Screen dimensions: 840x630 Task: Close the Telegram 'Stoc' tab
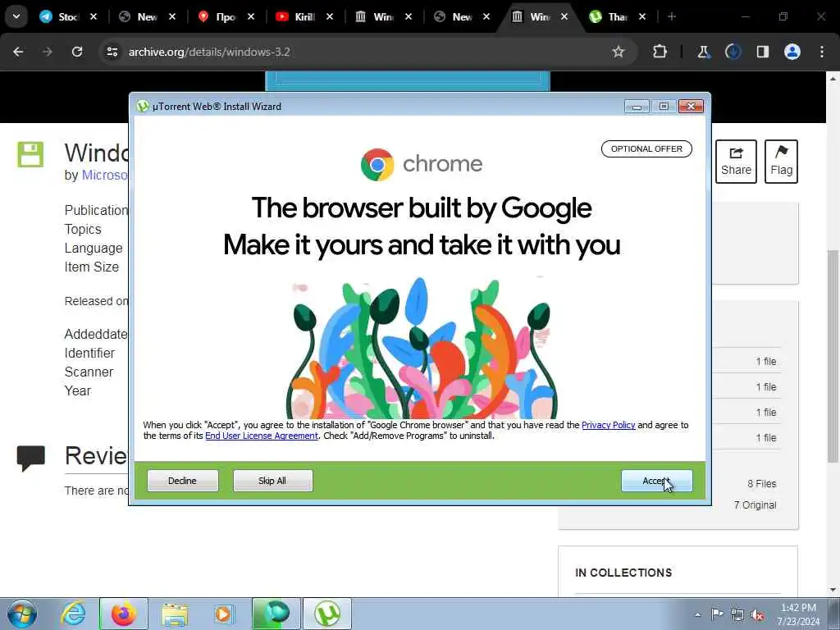click(x=94, y=16)
